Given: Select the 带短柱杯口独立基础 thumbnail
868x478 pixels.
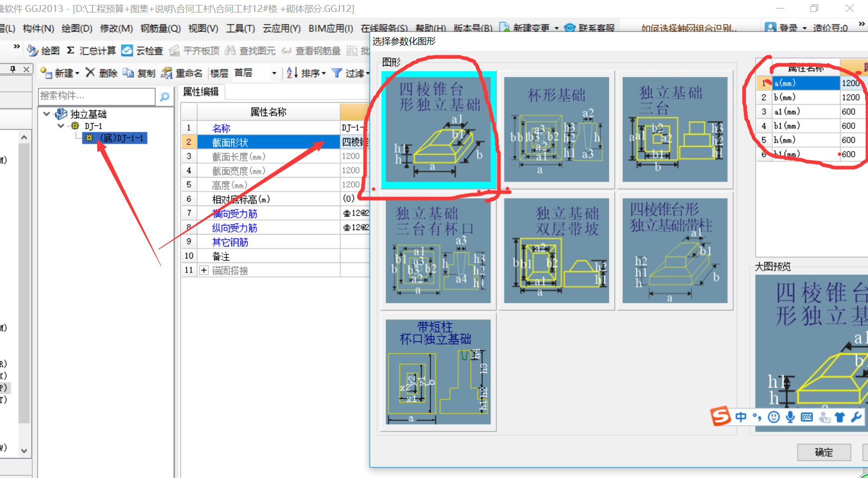Looking at the screenshot, I should click(438, 372).
